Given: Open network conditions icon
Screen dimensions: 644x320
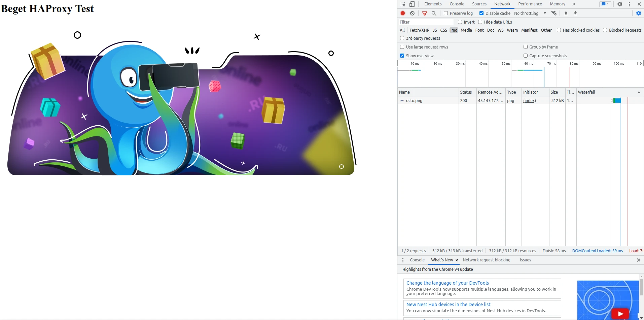Looking at the screenshot, I should click(x=553, y=13).
